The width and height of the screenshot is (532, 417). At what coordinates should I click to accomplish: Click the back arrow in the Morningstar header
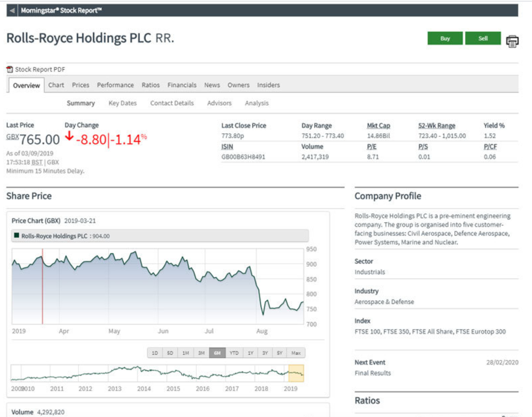point(12,11)
